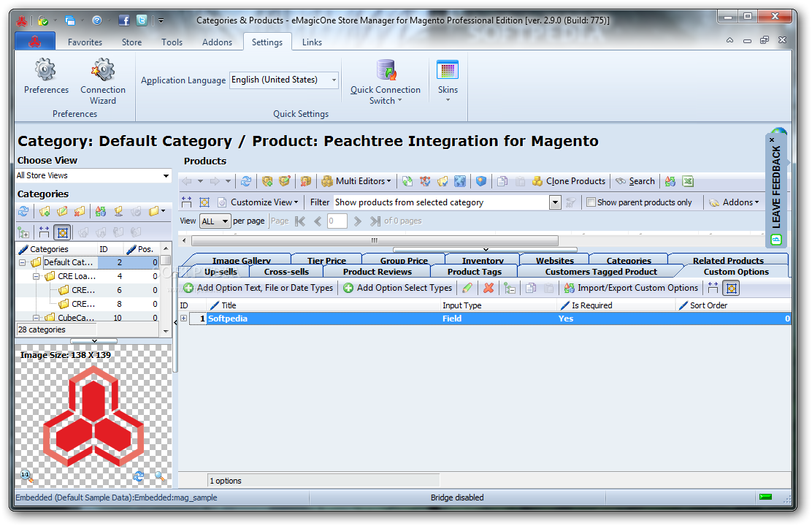
Task: Open the Multi Editors dropdown
Action: point(356,181)
